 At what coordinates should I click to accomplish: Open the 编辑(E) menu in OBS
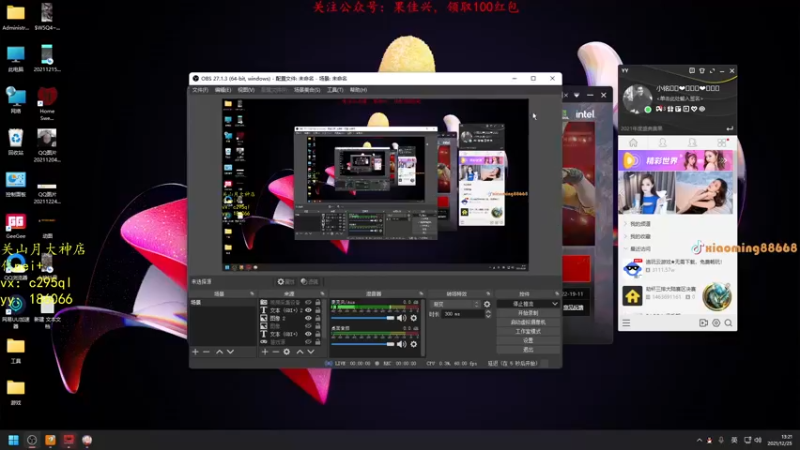click(223, 90)
